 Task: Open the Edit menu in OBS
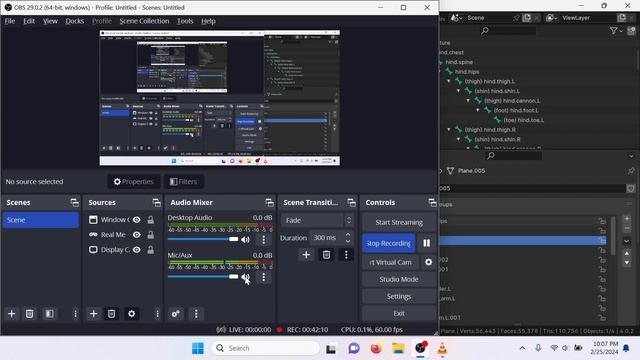pos(29,21)
